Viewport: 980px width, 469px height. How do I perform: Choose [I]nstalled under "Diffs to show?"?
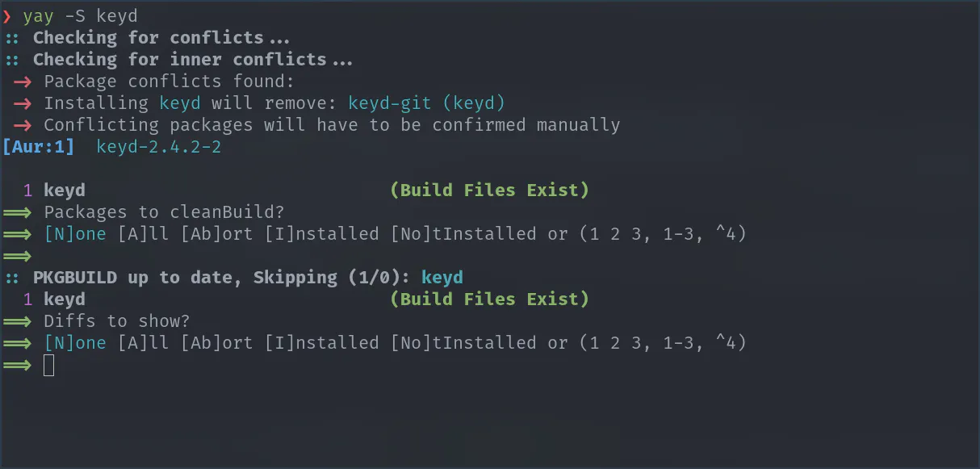(321, 343)
